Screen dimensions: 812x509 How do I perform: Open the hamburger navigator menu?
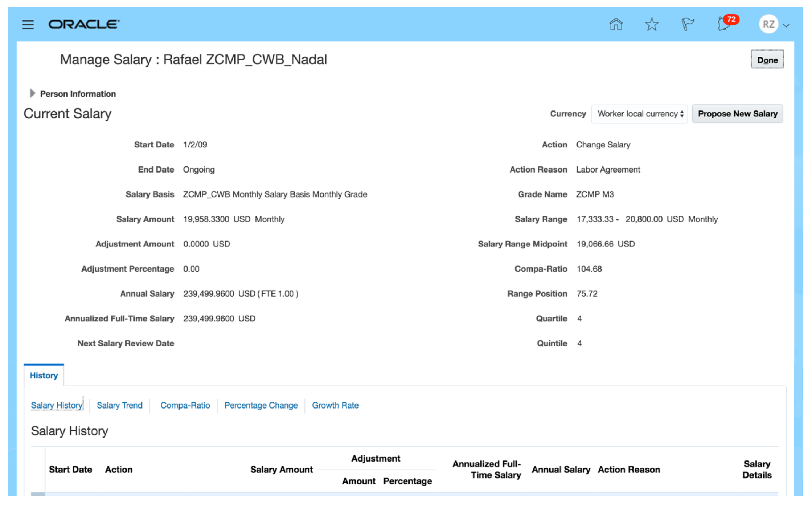[x=28, y=25]
